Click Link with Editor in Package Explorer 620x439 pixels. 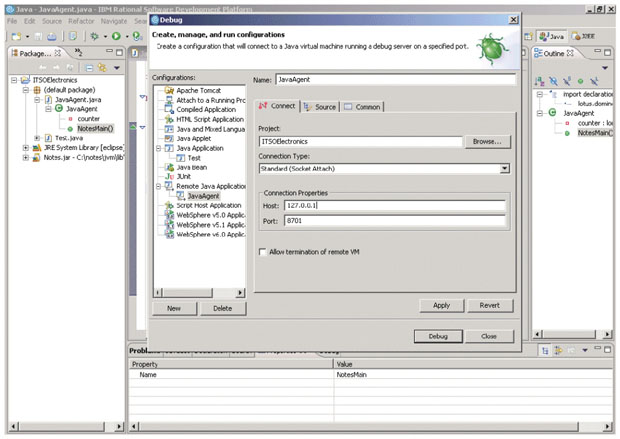pos(102,68)
